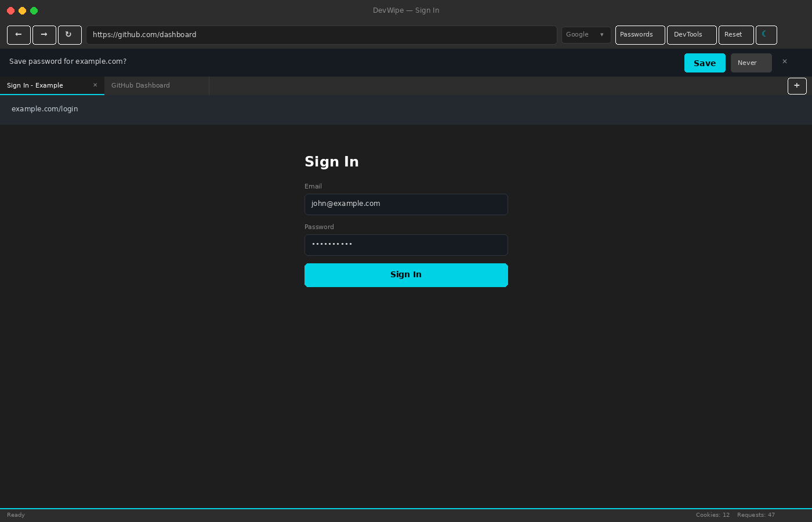The height and width of the screenshot is (522, 812).
Task: Close the Sign In - Example tab
Action: [95, 85]
